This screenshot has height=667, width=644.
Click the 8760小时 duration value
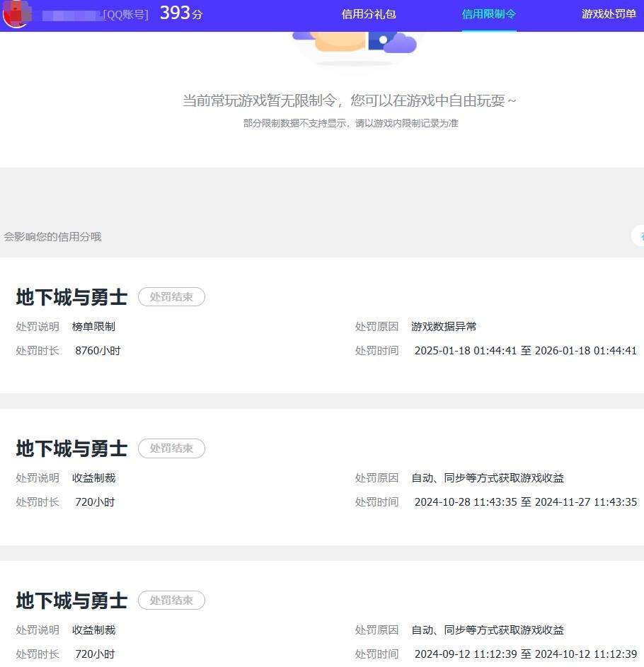click(x=98, y=351)
